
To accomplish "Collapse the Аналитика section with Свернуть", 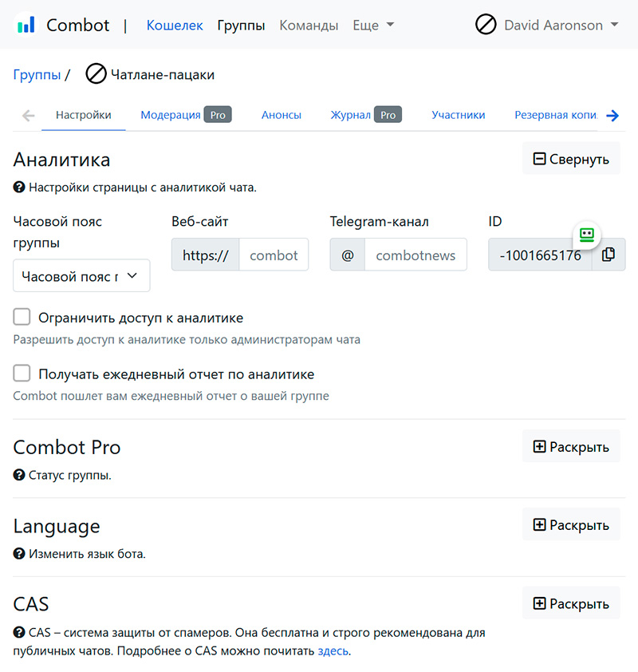I will (x=571, y=159).
